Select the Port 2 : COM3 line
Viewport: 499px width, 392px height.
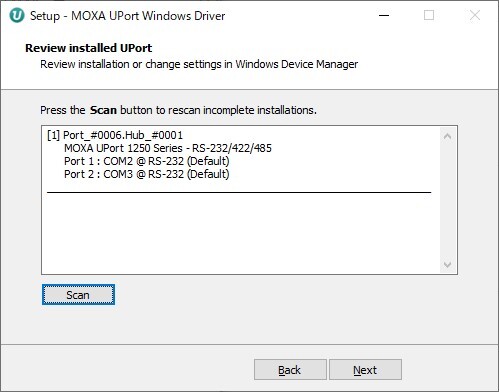click(x=147, y=174)
